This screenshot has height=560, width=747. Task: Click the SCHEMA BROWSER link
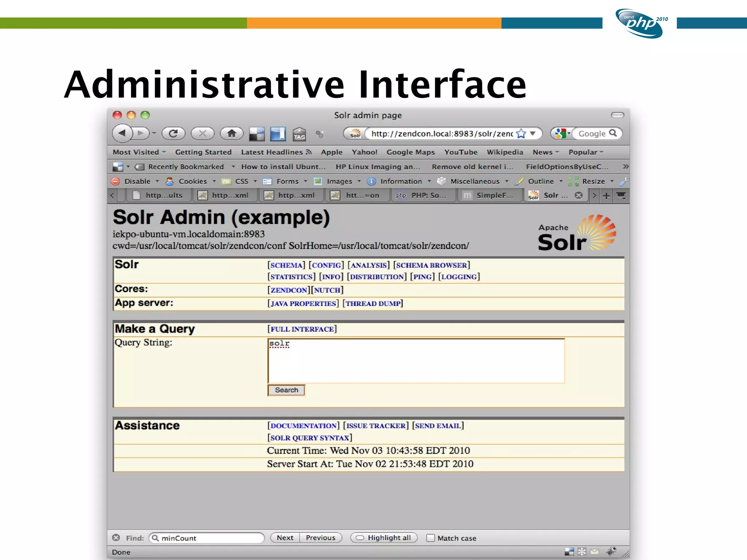[431, 265]
